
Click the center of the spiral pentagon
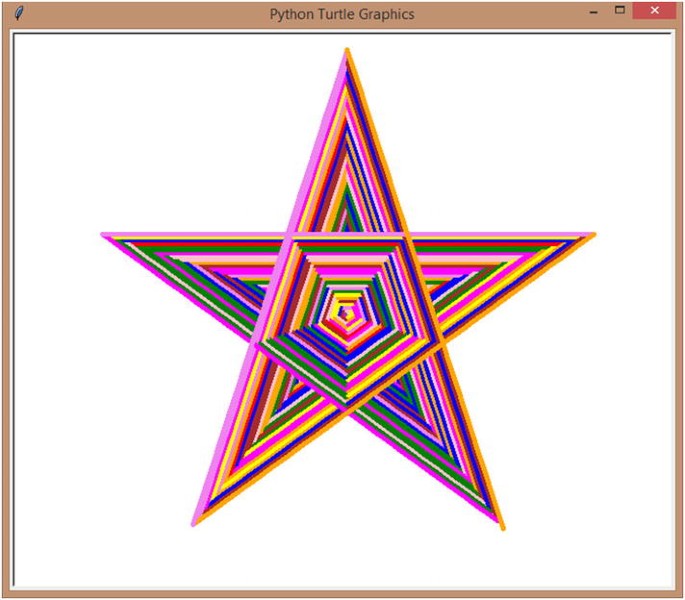346,313
